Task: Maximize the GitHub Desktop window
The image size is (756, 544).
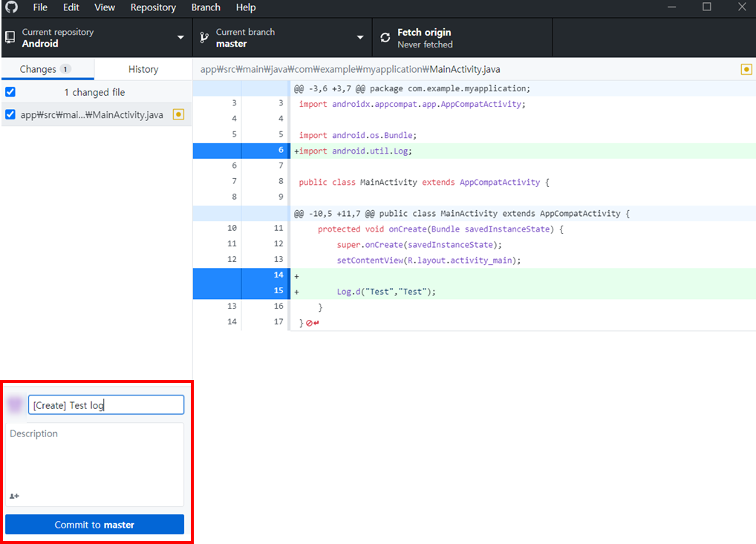Action: pyautogui.click(x=707, y=7)
